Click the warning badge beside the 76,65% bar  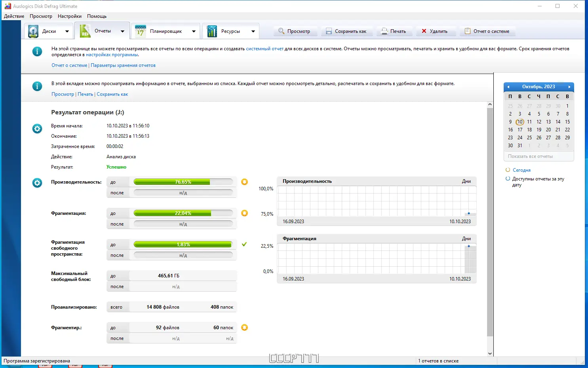pos(245,182)
